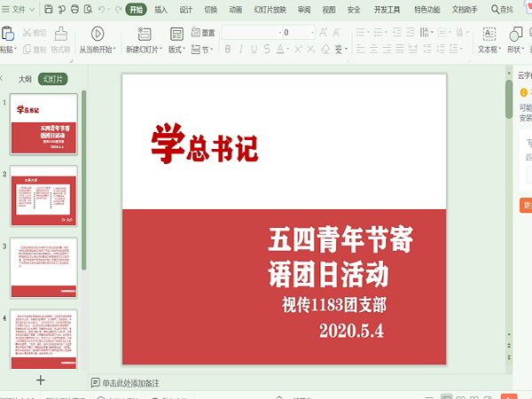Click the Paste clipboard icon
The image size is (532, 399).
pos(7,34)
